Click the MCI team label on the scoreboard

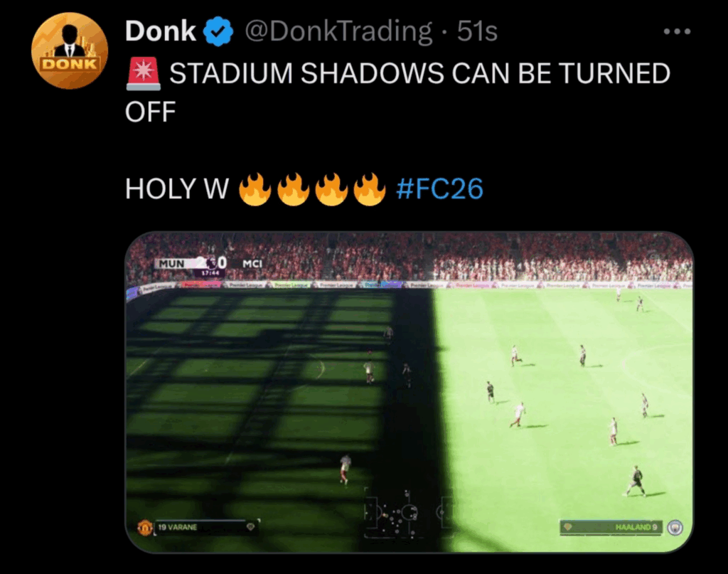pyautogui.click(x=252, y=263)
